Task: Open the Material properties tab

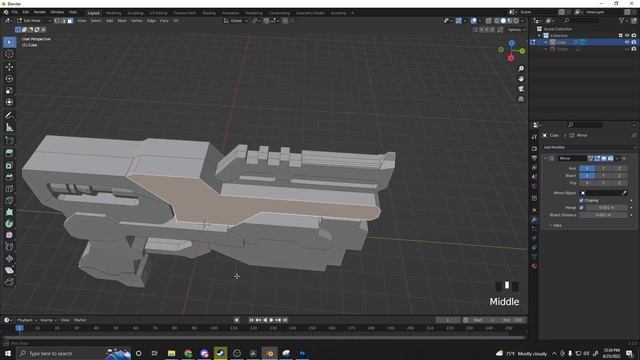Action: [x=534, y=266]
